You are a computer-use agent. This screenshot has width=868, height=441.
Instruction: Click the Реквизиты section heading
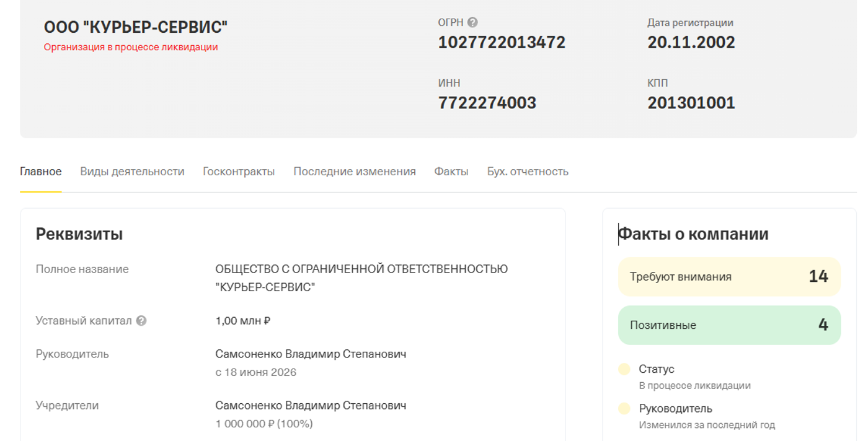(x=79, y=234)
